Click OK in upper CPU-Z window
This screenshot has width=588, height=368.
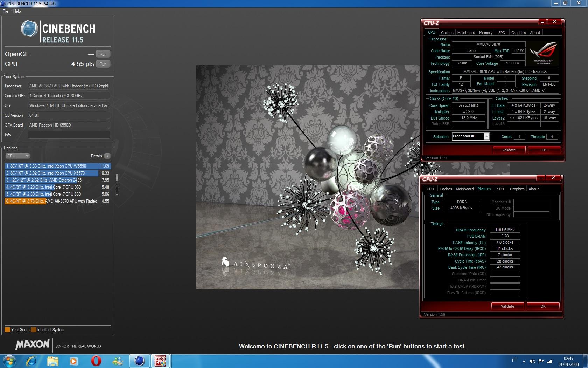(x=544, y=150)
